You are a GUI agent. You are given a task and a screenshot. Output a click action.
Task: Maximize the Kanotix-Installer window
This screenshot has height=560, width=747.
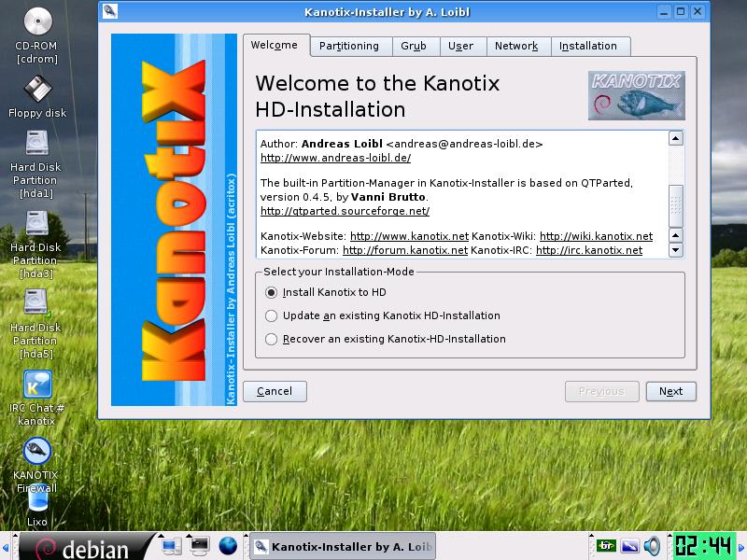[x=681, y=11]
